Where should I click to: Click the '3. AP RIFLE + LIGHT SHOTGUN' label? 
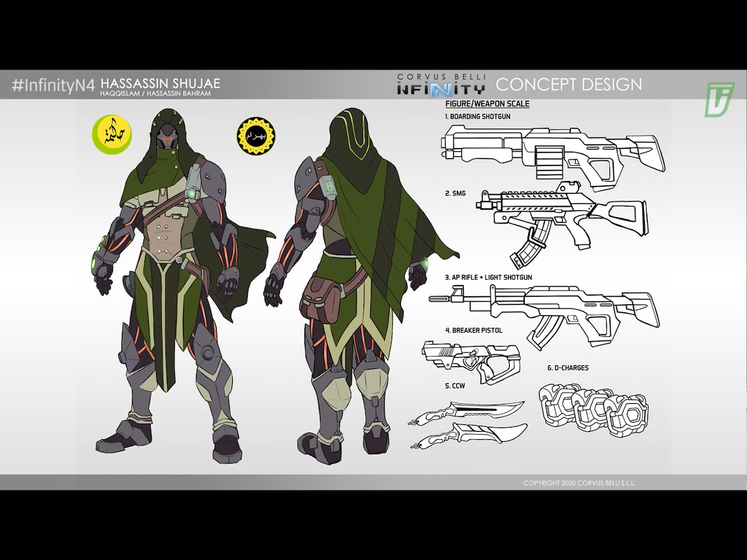(489, 277)
